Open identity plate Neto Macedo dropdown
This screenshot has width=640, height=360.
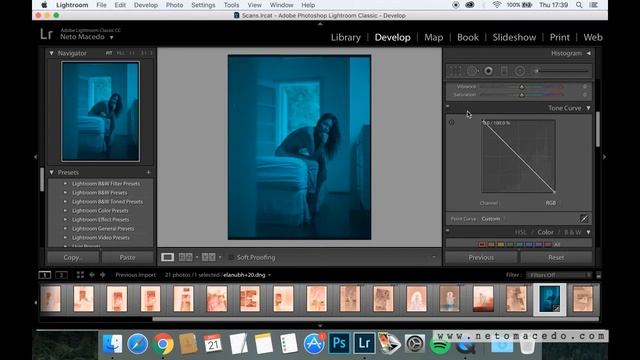(x=111, y=37)
